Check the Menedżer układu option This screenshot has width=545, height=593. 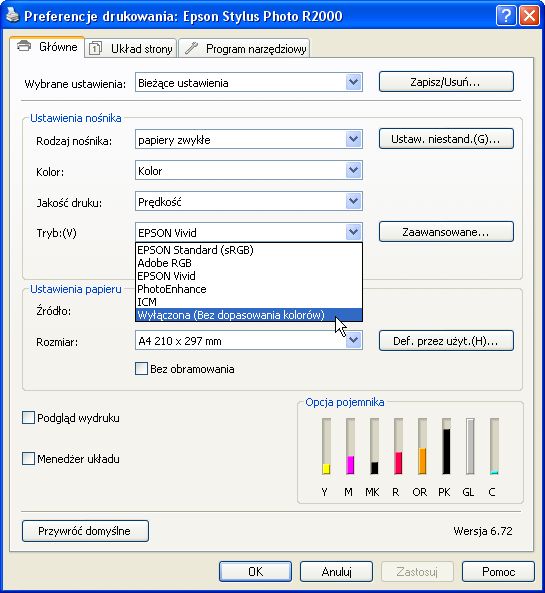[x=28, y=458]
